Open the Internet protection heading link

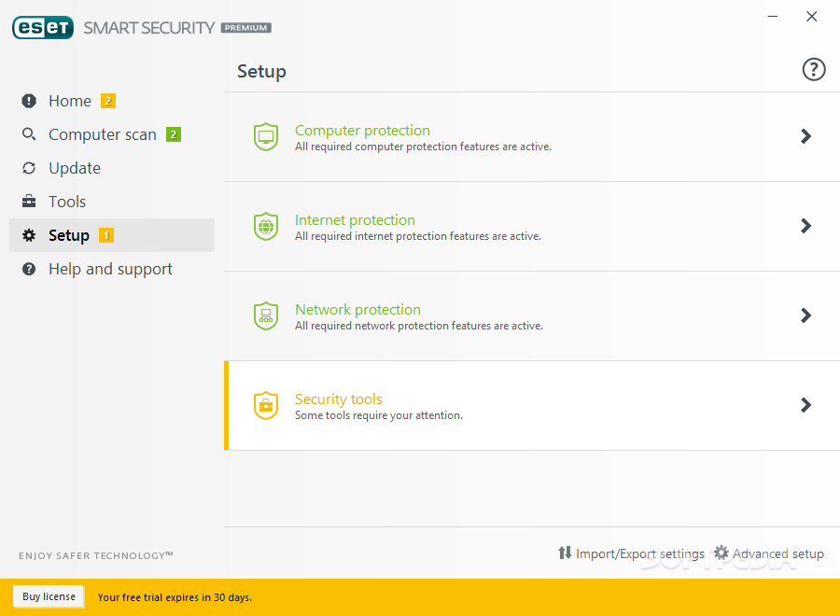click(356, 219)
